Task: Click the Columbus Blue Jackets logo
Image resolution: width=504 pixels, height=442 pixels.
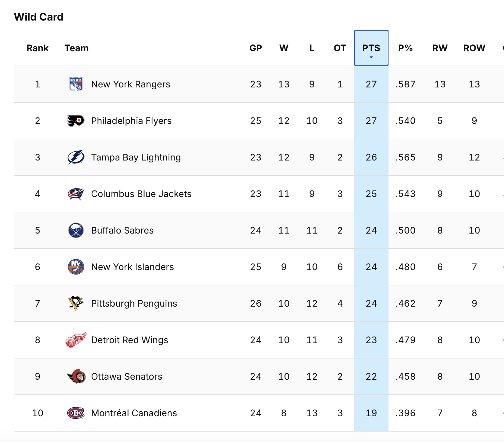Action: pyautogui.click(x=76, y=194)
